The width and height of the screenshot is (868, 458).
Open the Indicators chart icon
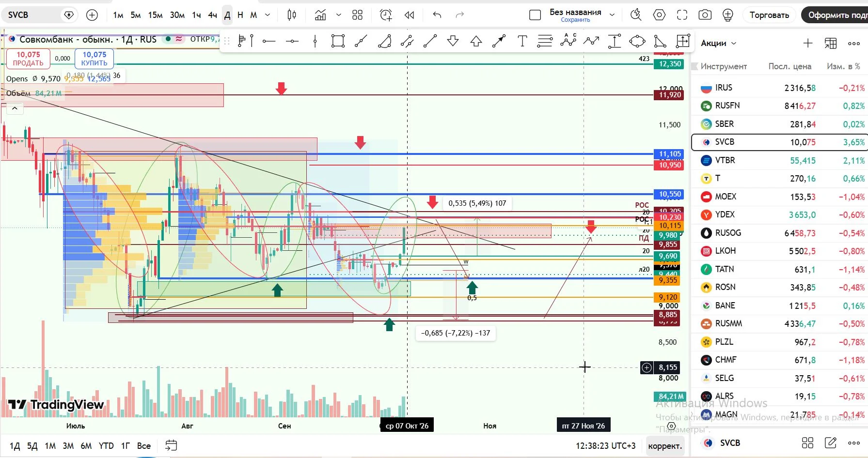[x=320, y=15]
